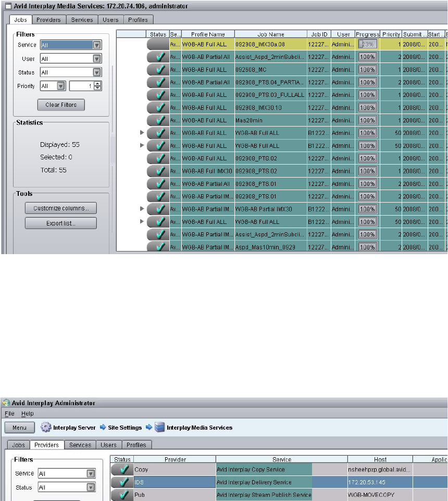448x501 pixels.
Task: Sort by Progress column header
Action: (x=367, y=34)
